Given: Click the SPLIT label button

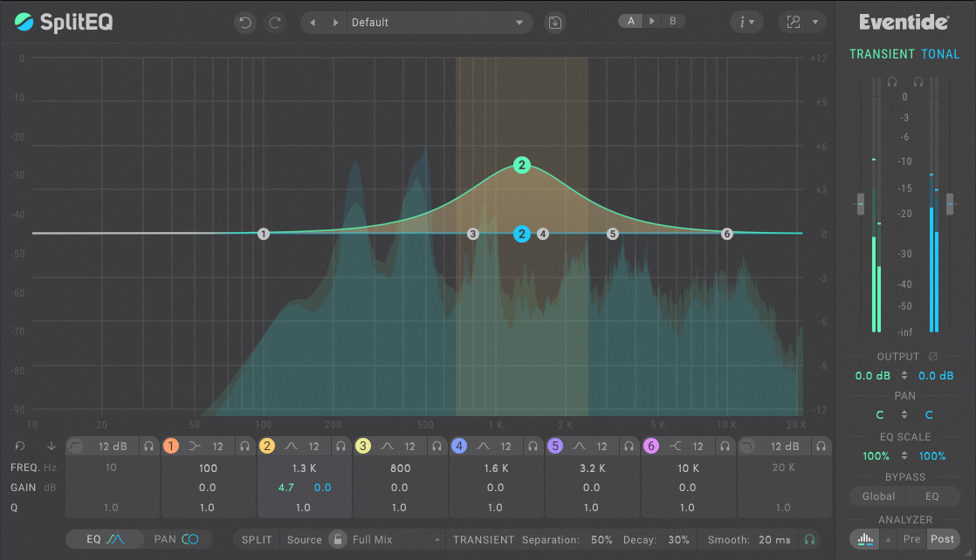Looking at the screenshot, I should (x=257, y=539).
